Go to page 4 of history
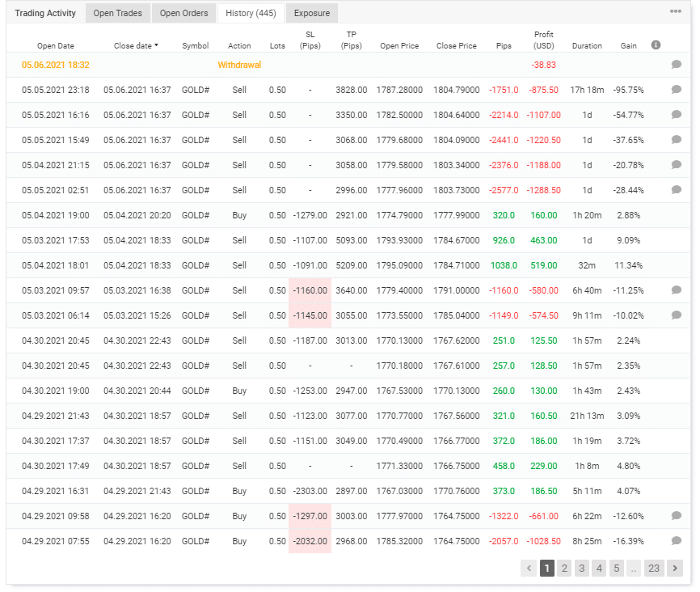The width and height of the screenshot is (700, 592). click(599, 569)
